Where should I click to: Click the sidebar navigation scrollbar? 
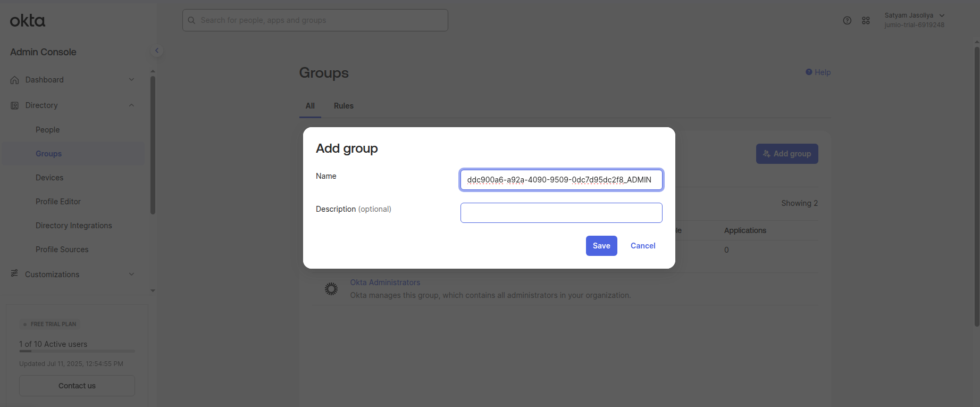click(x=153, y=145)
